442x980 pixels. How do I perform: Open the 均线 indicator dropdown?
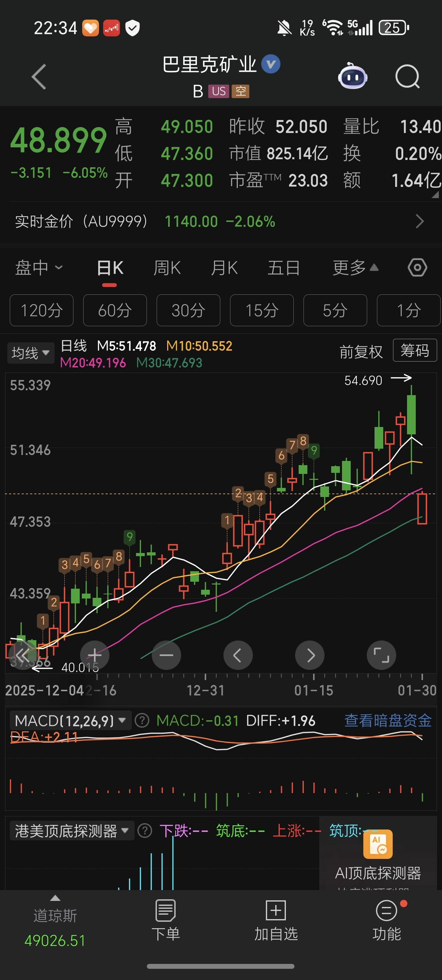(30, 353)
